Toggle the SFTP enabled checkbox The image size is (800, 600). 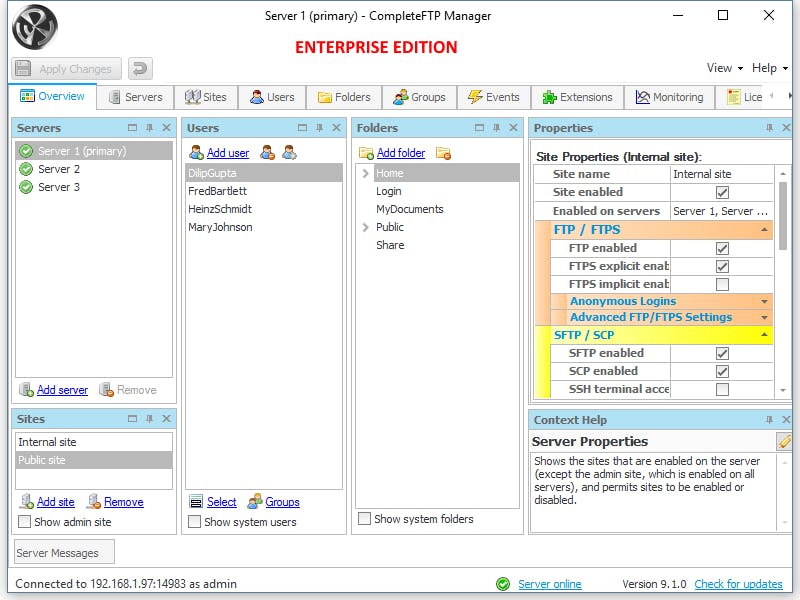point(722,353)
